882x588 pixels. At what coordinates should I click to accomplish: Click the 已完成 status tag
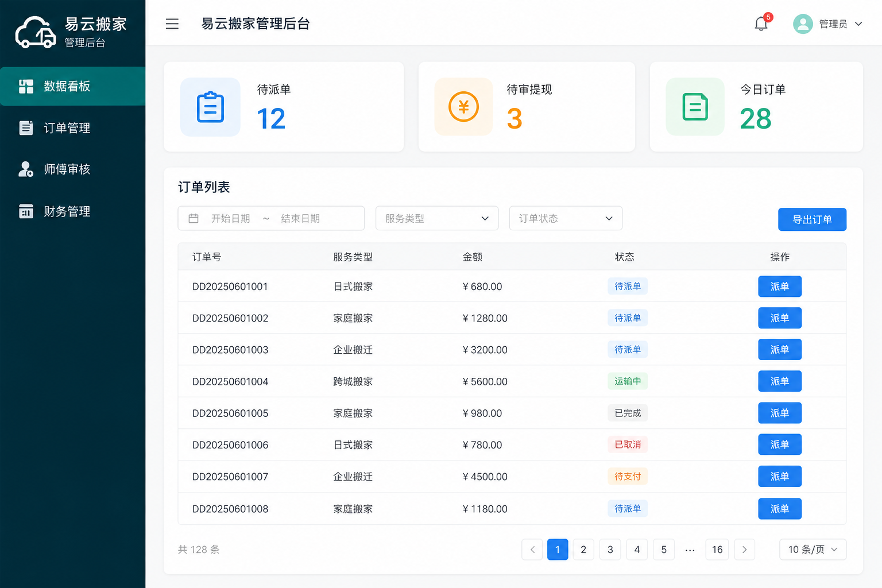coord(628,413)
